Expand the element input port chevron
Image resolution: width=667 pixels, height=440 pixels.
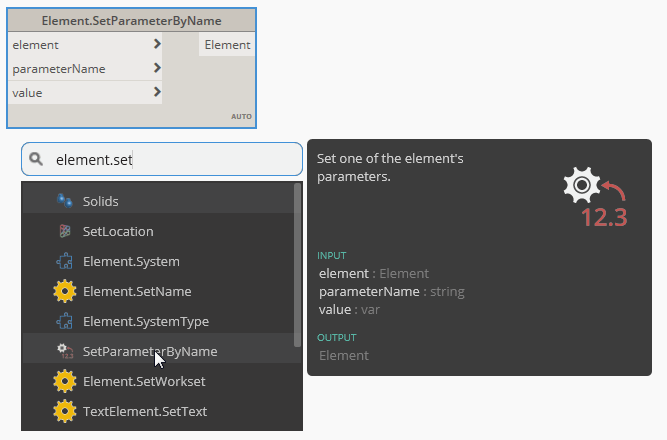coord(157,44)
